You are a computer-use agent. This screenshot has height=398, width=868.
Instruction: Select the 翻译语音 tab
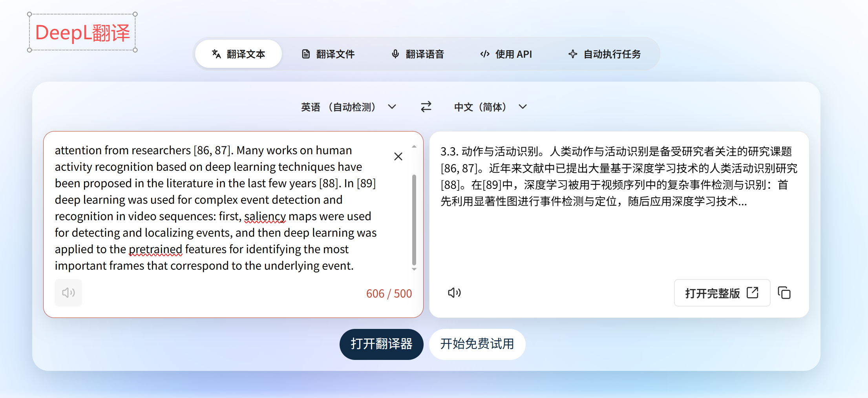click(x=417, y=54)
